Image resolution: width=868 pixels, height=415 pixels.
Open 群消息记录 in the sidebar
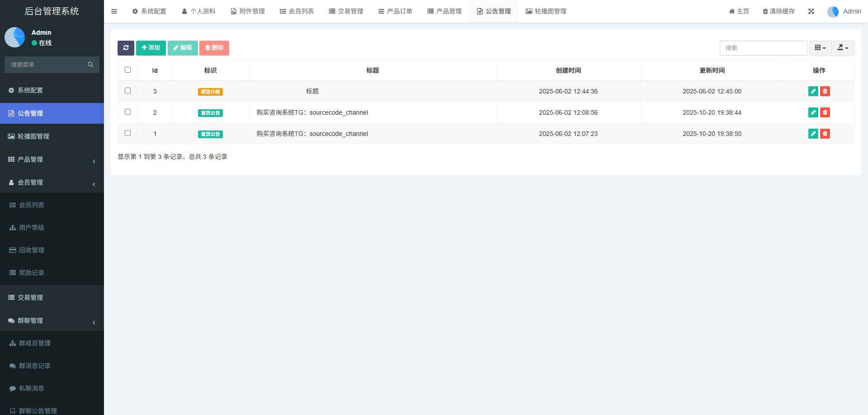point(35,366)
